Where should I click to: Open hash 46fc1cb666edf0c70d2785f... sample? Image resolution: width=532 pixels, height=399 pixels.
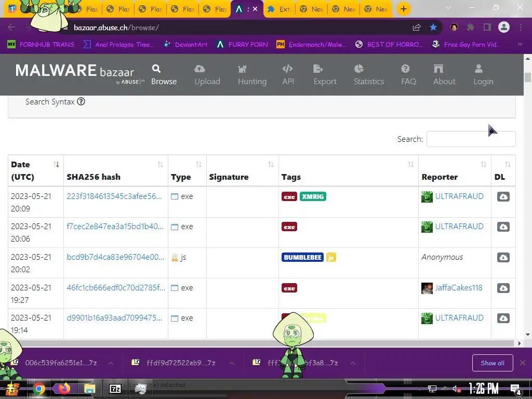click(x=116, y=287)
